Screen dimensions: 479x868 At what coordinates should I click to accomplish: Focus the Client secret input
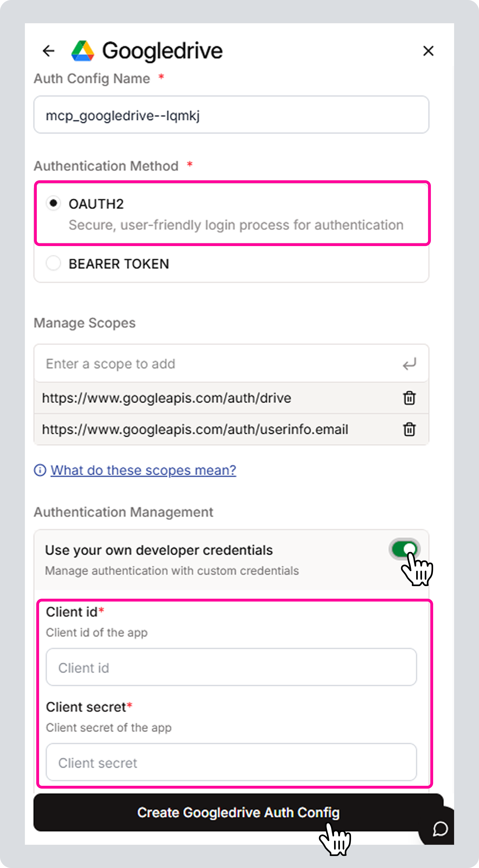[x=231, y=762]
